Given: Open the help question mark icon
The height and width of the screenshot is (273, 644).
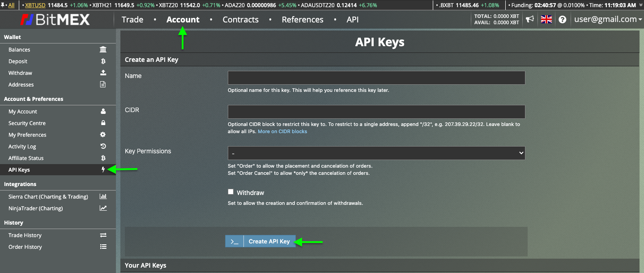Looking at the screenshot, I should [x=563, y=20].
